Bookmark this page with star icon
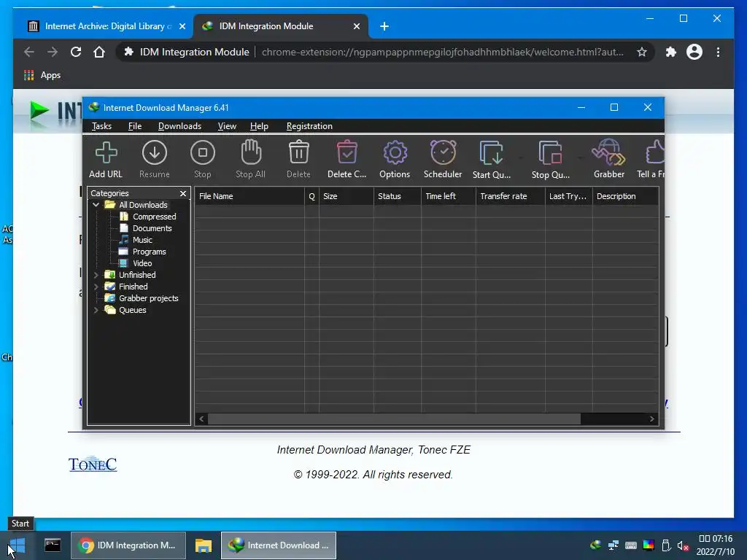This screenshot has width=747, height=560. click(x=642, y=52)
